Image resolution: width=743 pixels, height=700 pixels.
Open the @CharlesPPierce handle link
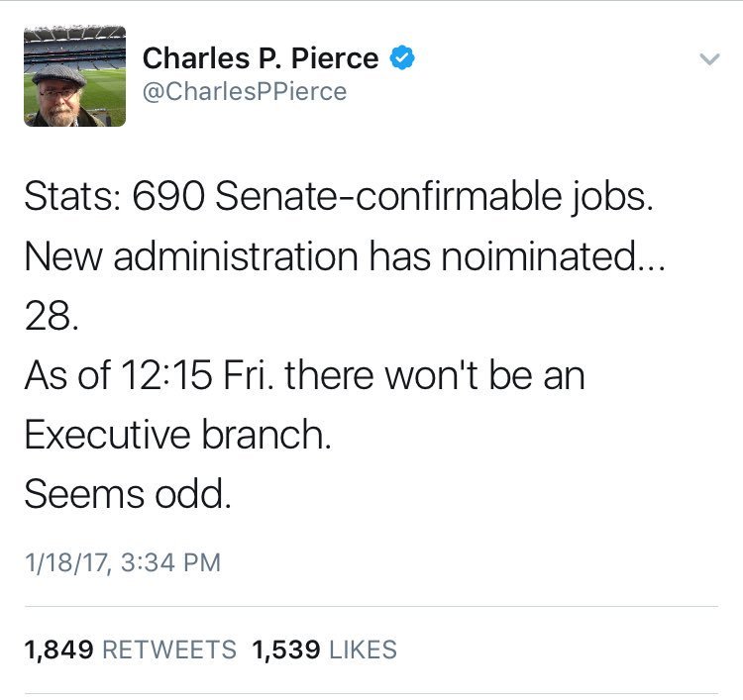tap(245, 91)
